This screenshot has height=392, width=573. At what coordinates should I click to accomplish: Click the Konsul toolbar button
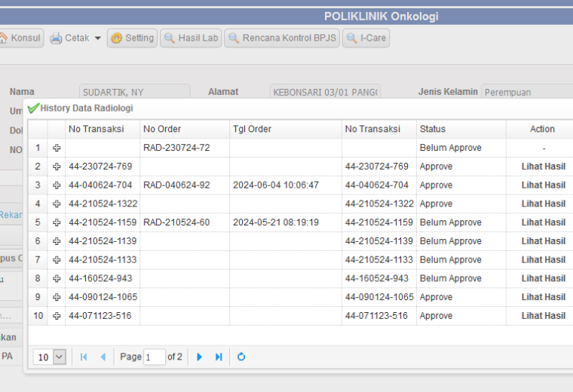[21, 38]
